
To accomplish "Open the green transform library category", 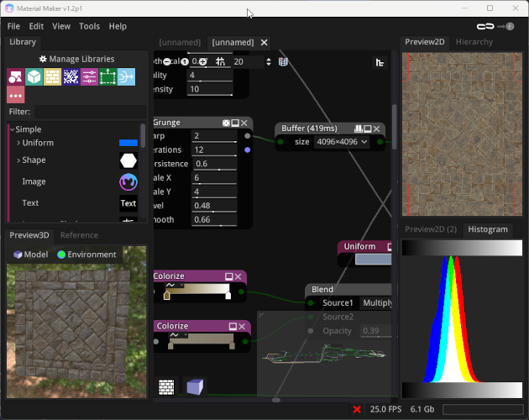I will pyautogui.click(x=107, y=77).
